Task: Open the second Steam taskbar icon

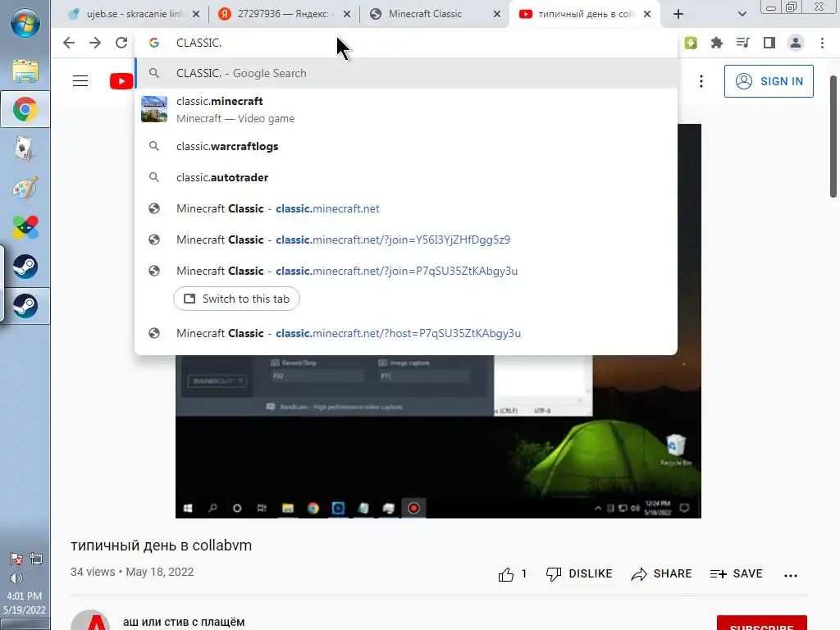Action: (x=25, y=305)
